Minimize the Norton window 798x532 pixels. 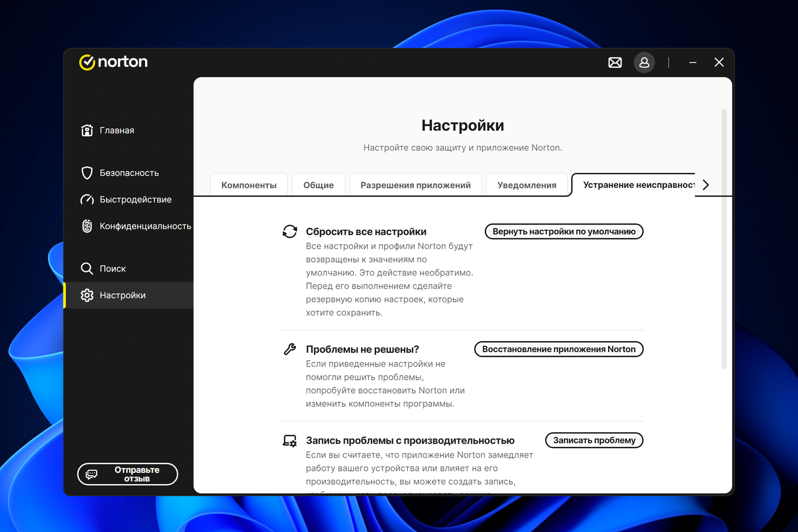tap(693, 63)
